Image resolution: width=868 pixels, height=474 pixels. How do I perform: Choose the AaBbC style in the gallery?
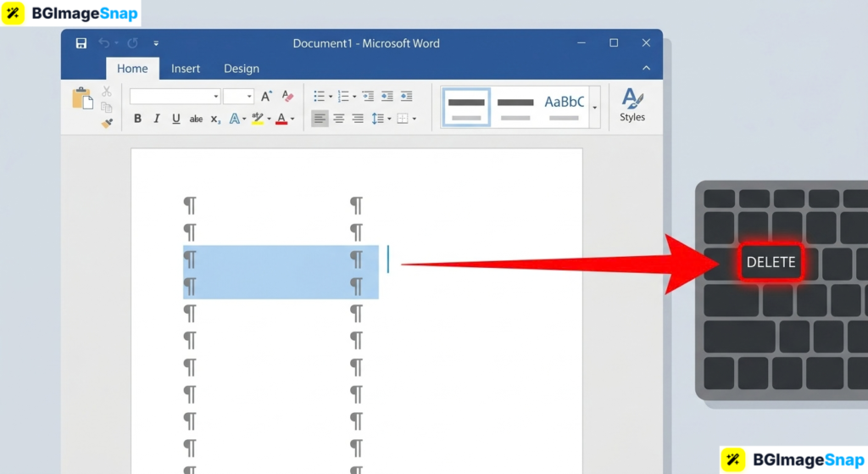[564, 108]
